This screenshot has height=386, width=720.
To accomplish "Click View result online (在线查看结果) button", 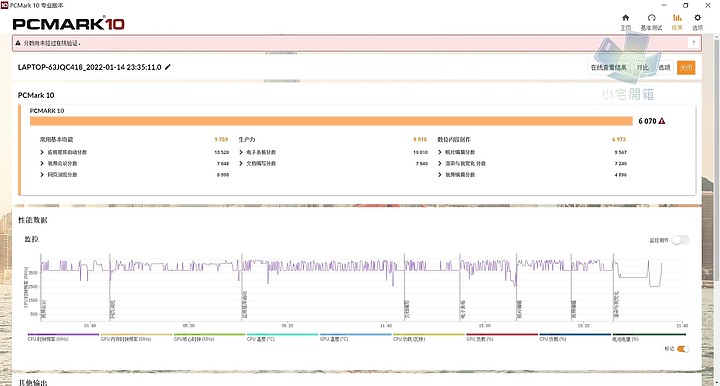I will (x=608, y=67).
